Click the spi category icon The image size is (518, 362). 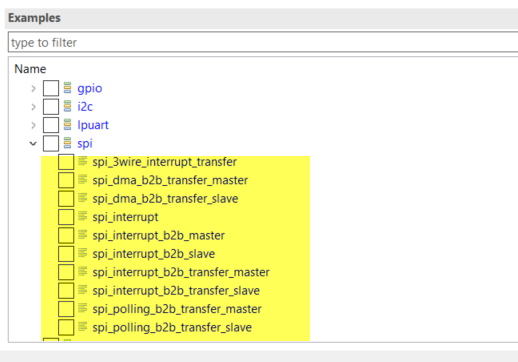pyautogui.click(x=67, y=143)
